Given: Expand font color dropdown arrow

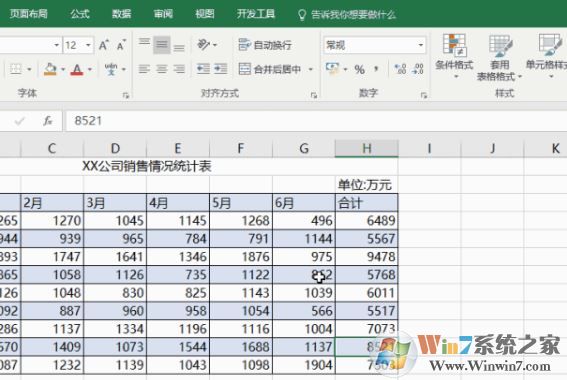Looking at the screenshot, I should point(90,69).
